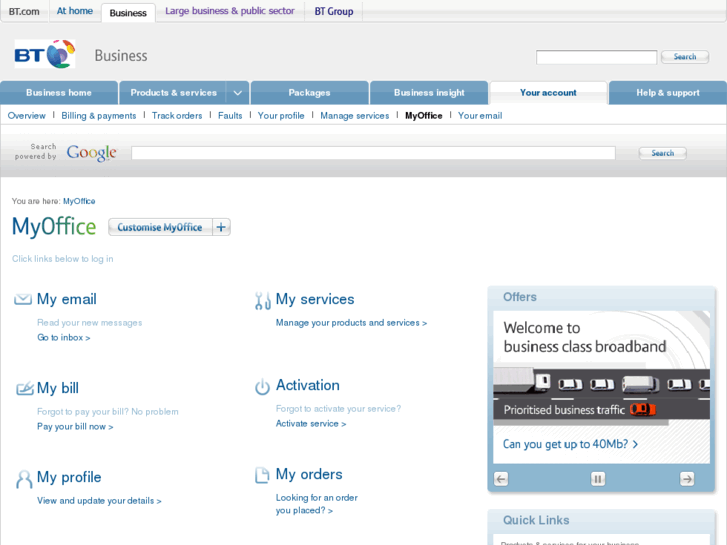Click the My orders document icon

(x=262, y=475)
